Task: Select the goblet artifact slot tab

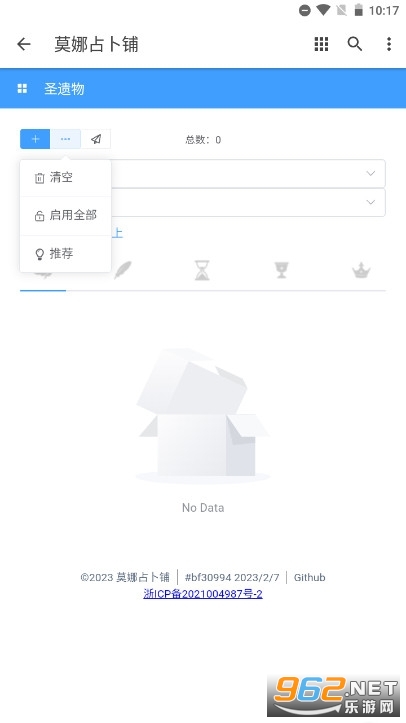Action: tap(281, 270)
